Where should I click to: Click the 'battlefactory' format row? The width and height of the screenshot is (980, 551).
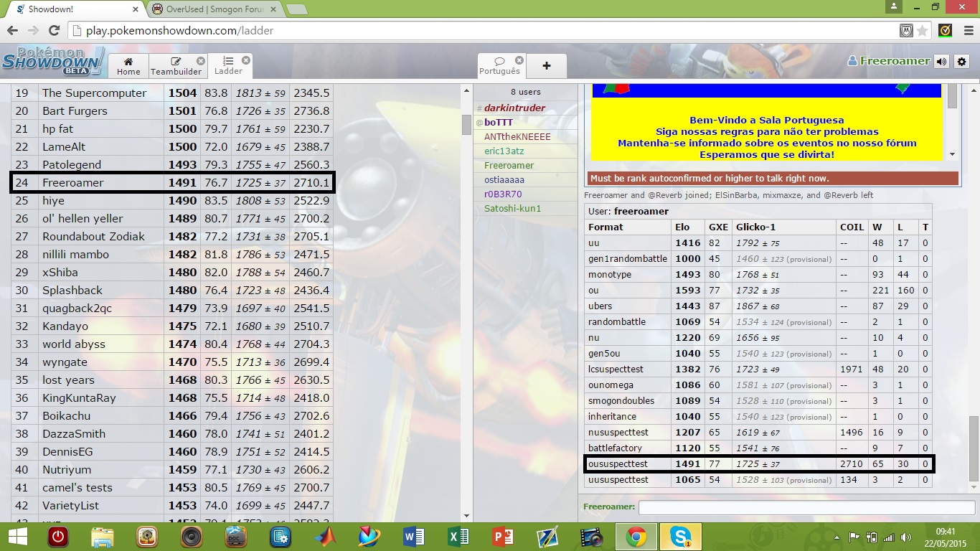[758, 448]
